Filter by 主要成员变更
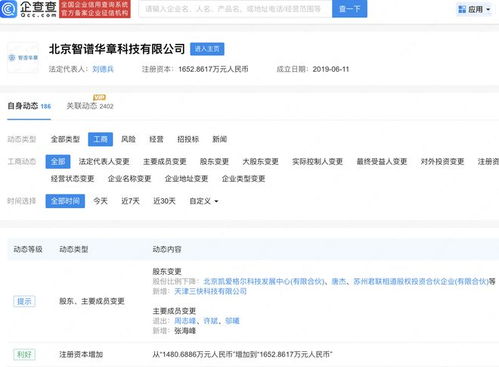This screenshot has width=499, height=367. click(x=165, y=162)
